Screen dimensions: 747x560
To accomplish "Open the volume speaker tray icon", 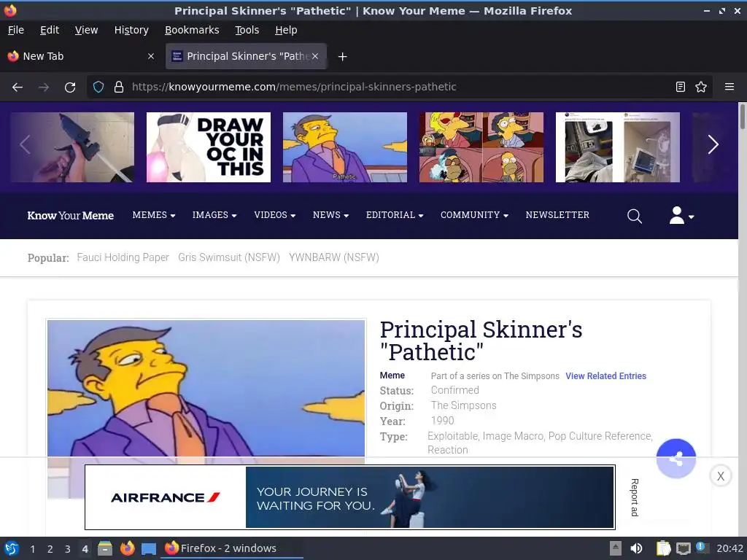I will [x=636, y=548].
